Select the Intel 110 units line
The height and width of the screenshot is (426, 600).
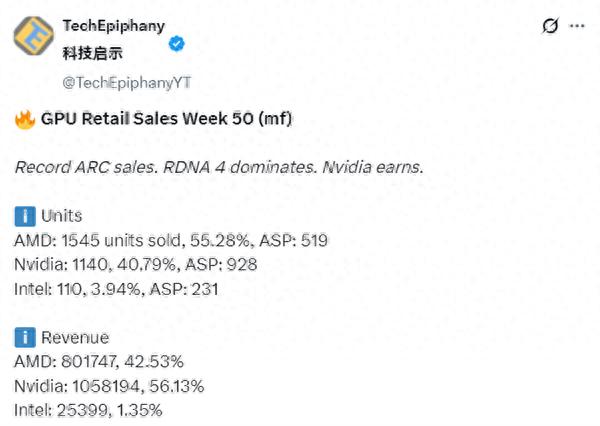click(122, 290)
